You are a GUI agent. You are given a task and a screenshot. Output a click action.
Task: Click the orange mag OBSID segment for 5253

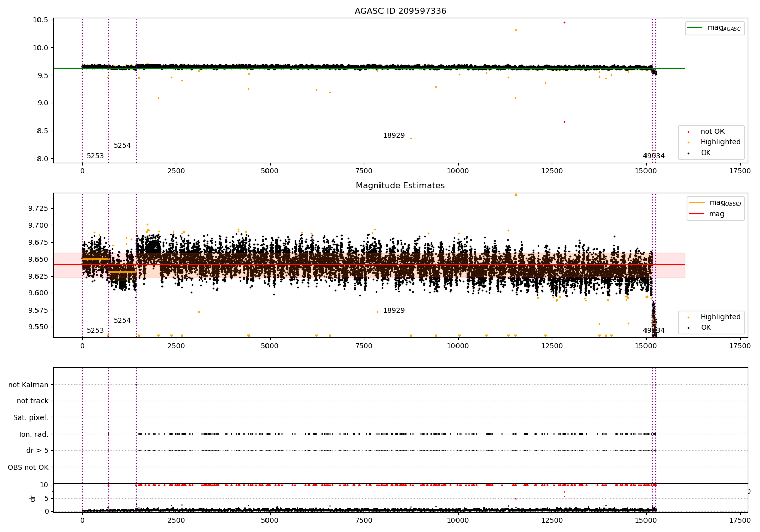pos(95,259)
